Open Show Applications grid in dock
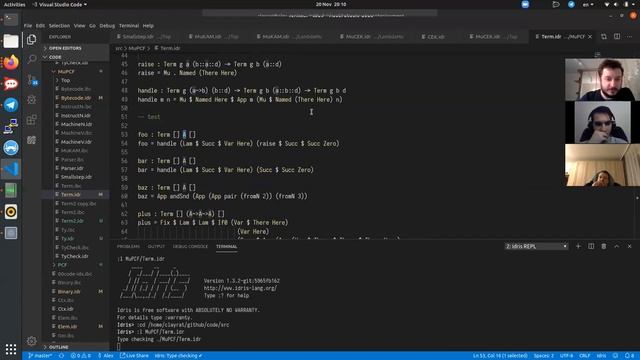640x360 pixels. coord(11,349)
